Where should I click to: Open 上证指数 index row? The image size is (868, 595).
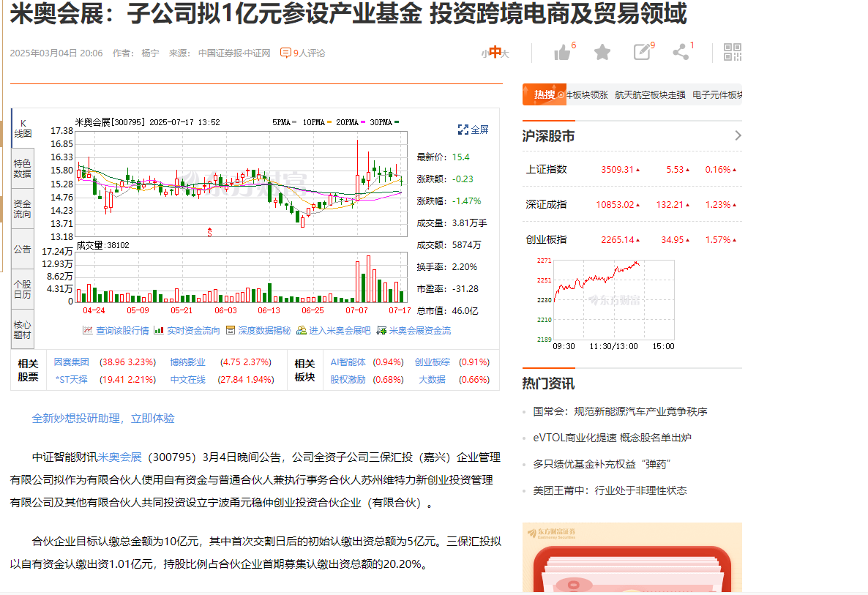point(632,169)
